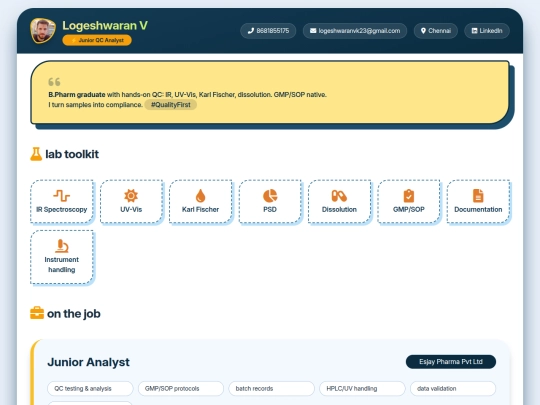Click the lab toolkit section heading
Image resolution: width=540 pixels, height=405 pixels.
[x=72, y=154]
